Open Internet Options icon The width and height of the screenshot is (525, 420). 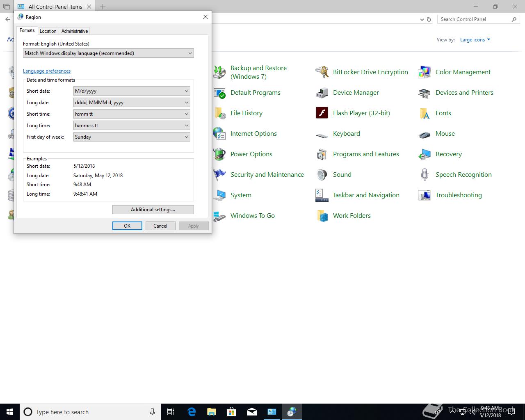tap(219, 134)
